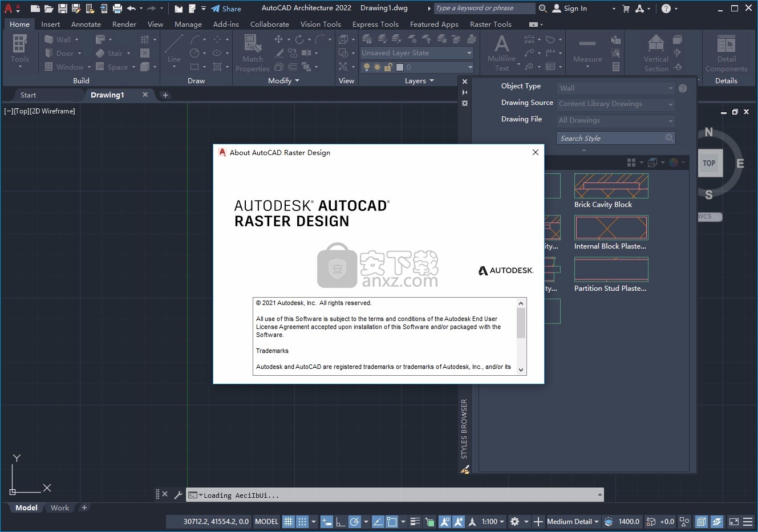Activate the Line tool in Draw panel
This screenshot has width=758, height=532.
[x=174, y=48]
